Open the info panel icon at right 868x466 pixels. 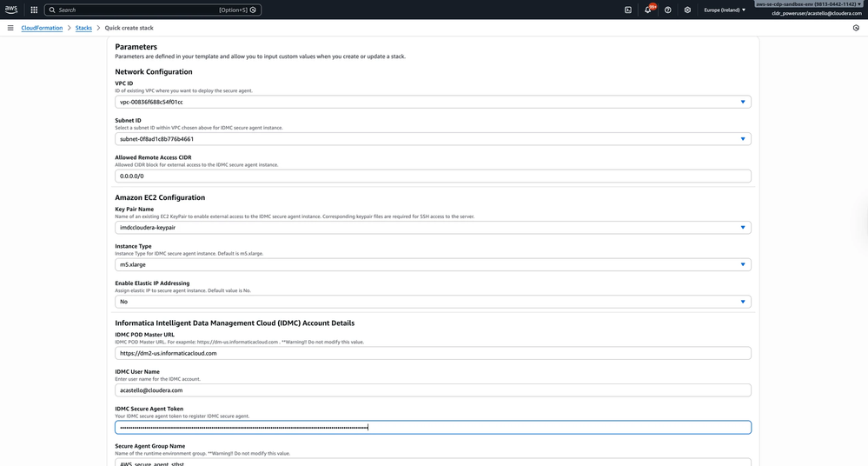coord(856,28)
